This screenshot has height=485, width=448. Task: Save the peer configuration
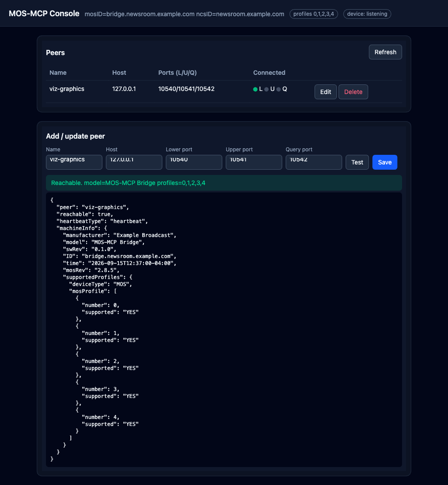(385, 162)
